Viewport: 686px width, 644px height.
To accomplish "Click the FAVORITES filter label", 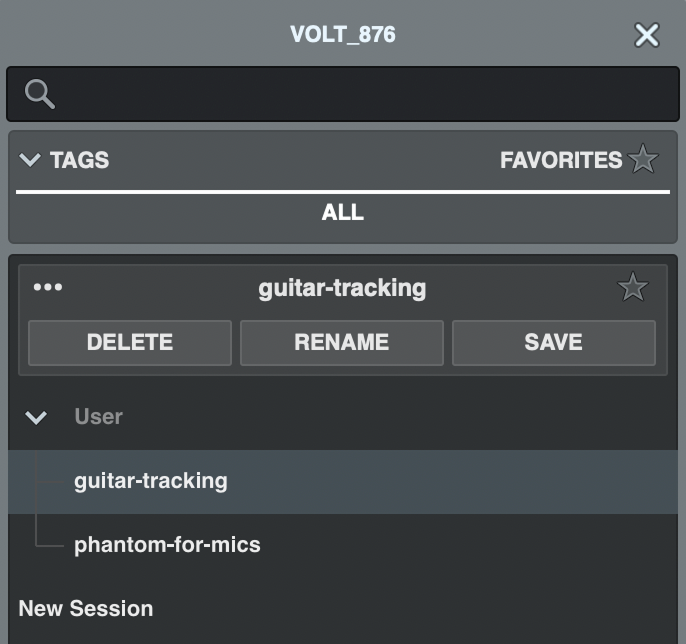I will click(560, 160).
